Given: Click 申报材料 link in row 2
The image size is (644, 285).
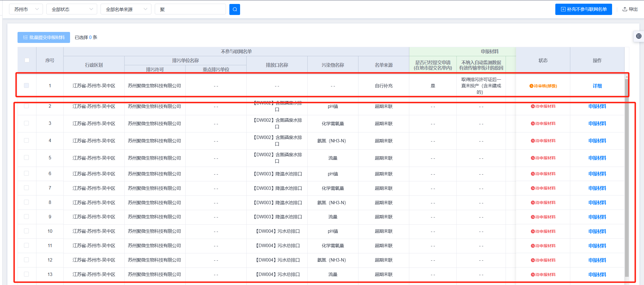Looking at the screenshot, I should pyautogui.click(x=597, y=106).
